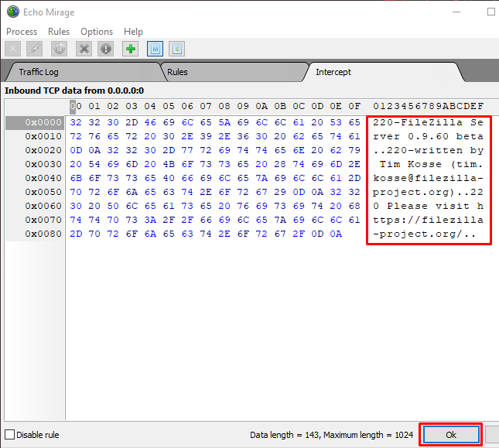Click ASCII text 'Tim Kosse (tim.'
The width and height of the screenshot is (499, 448).
pos(432,164)
